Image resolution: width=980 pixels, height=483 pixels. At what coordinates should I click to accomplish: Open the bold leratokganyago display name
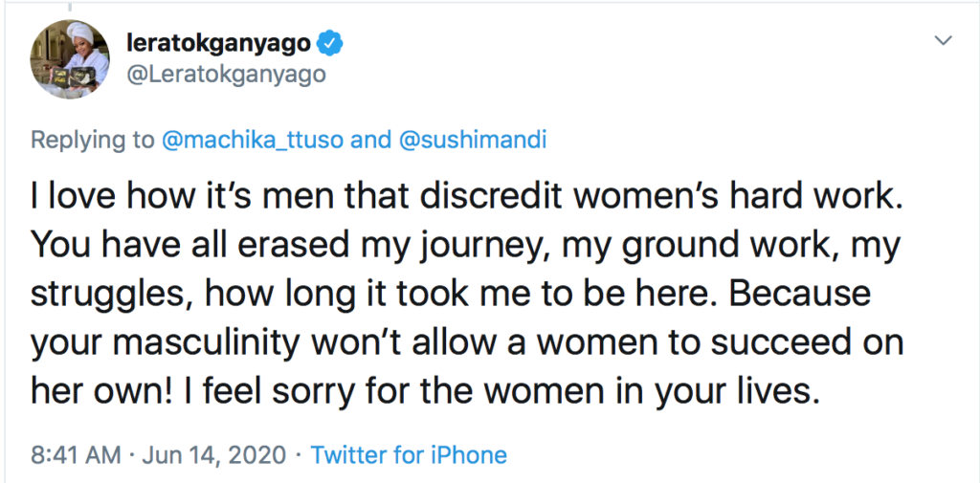coord(219,44)
